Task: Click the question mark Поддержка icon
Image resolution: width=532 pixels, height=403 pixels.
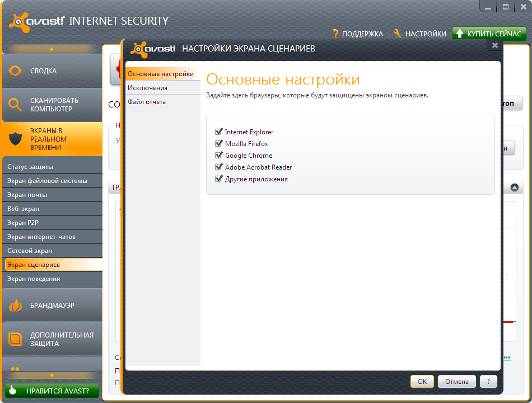Action: click(x=335, y=34)
